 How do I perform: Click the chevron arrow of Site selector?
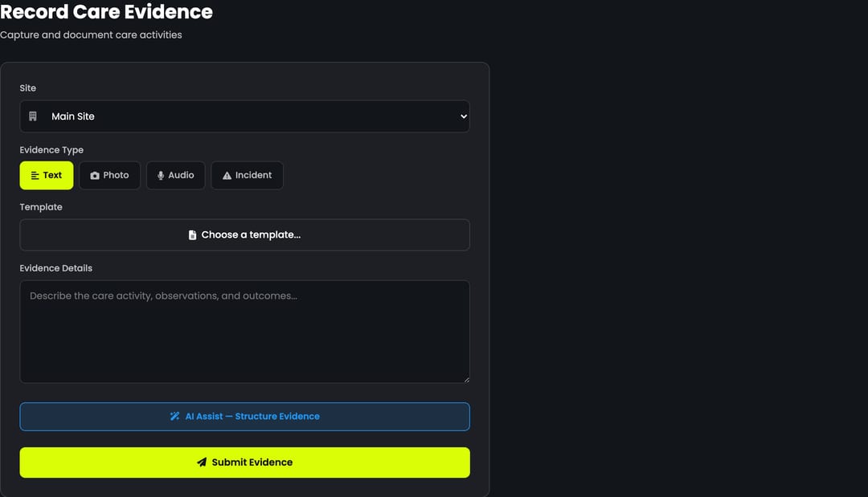(464, 116)
